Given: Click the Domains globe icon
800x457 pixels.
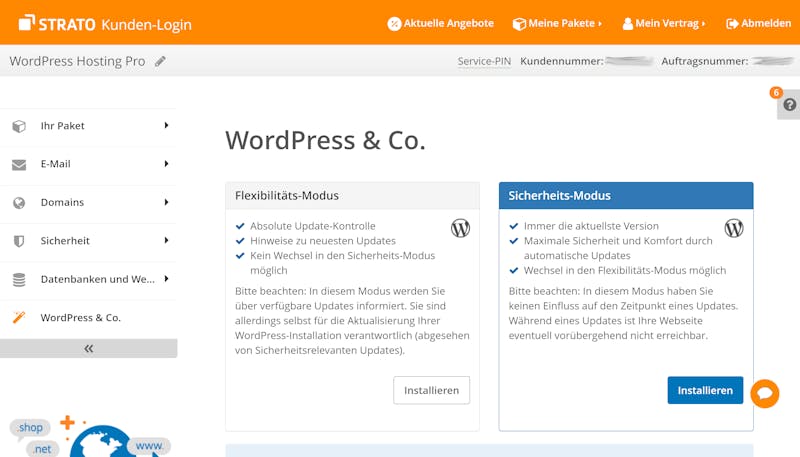Looking at the screenshot, I should click(x=19, y=203).
